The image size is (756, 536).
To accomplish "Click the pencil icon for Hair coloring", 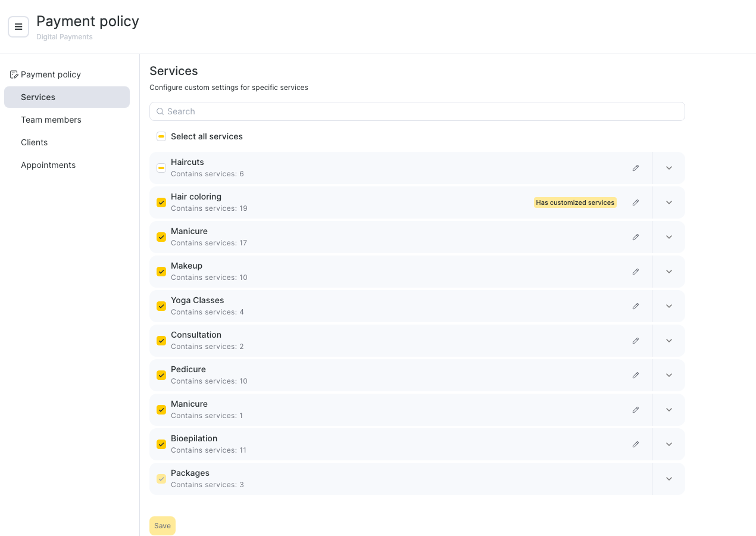I will click(x=636, y=202).
